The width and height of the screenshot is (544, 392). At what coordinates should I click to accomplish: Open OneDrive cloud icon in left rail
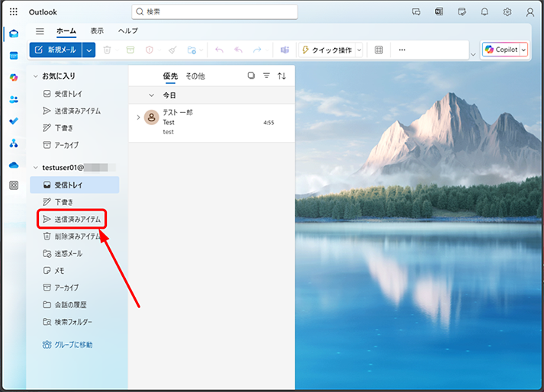coord(14,165)
